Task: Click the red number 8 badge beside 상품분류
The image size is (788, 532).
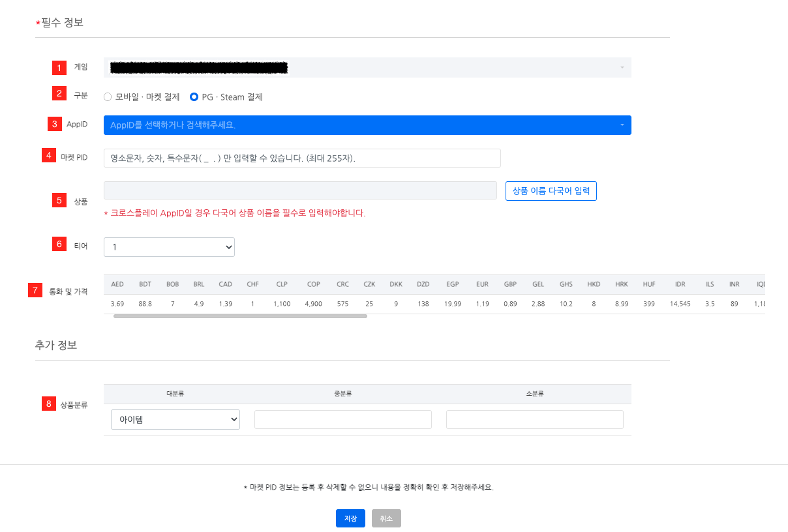Action: pyautogui.click(x=48, y=404)
